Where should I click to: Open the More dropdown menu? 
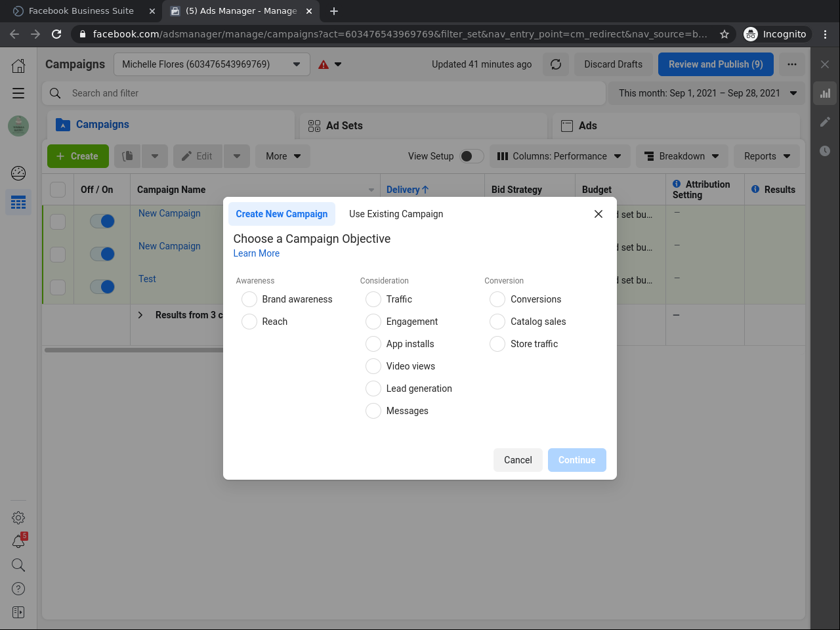283,156
